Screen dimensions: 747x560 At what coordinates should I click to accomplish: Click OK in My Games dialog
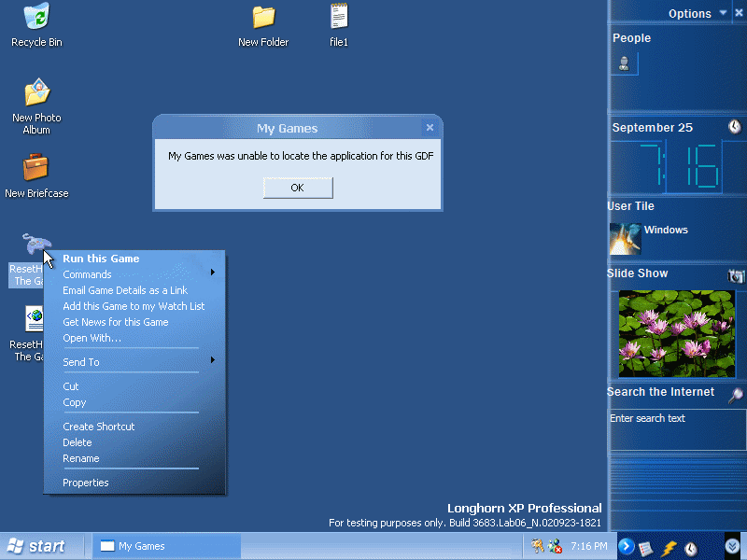coord(298,188)
